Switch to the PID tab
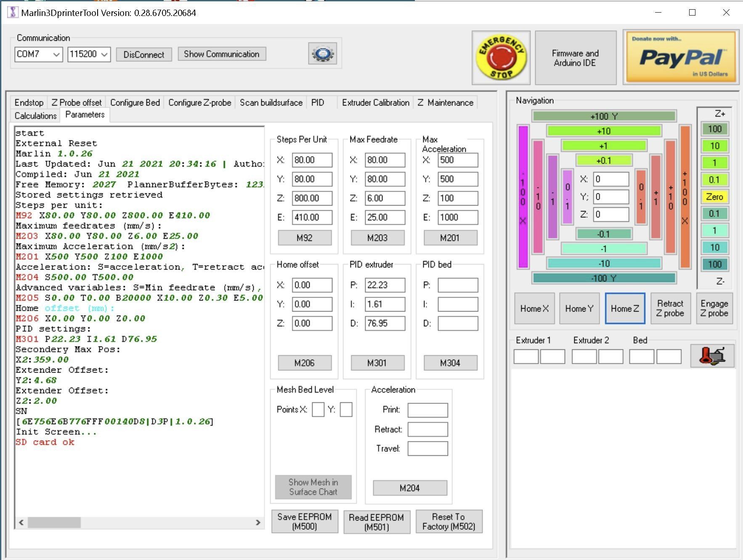Image resolution: width=743 pixels, height=560 pixels. [318, 103]
